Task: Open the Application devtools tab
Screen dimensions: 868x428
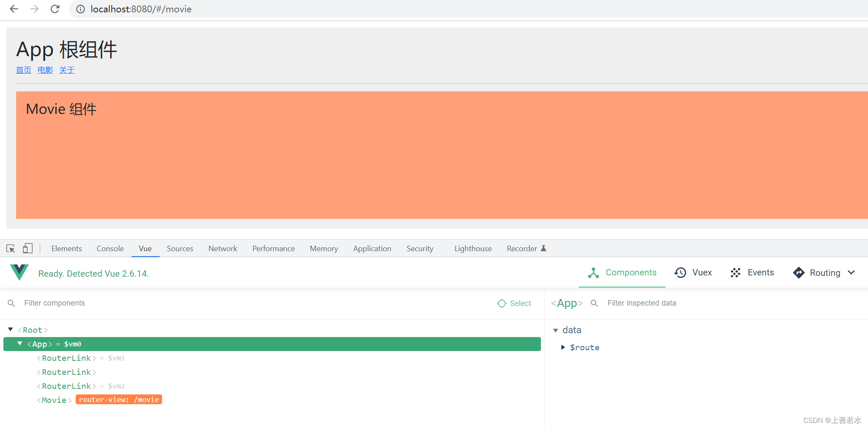Action: (372, 249)
